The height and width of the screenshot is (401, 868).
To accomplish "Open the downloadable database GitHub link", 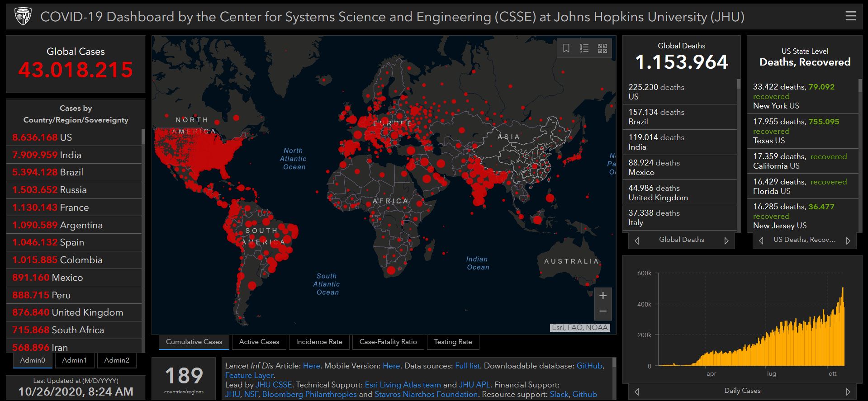I will [589, 366].
